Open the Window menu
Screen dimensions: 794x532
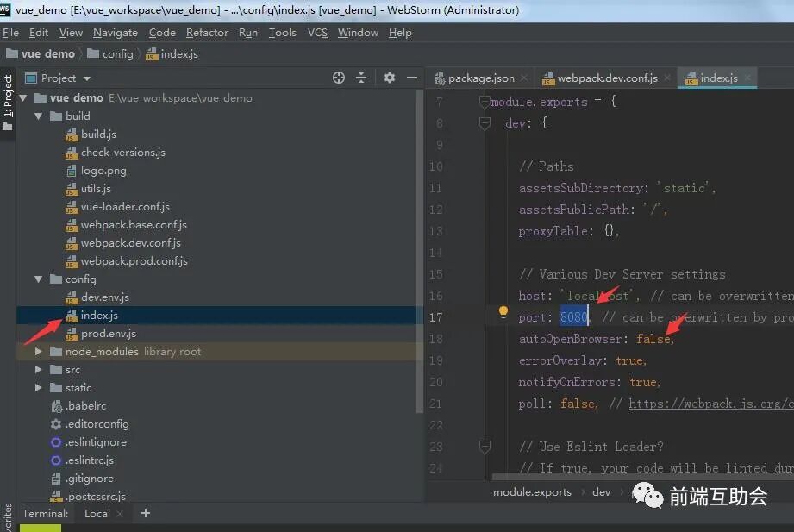point(358,33)
